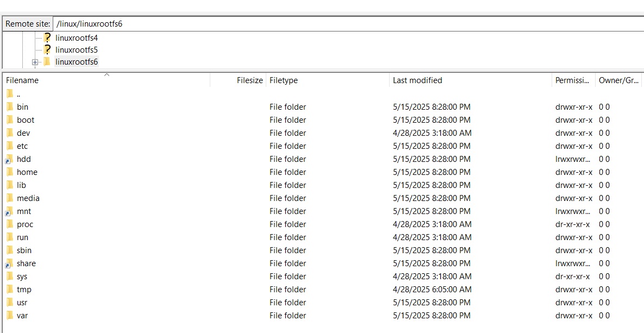Select linuxrootfs6 in the remote tree
The width and height of the screenshot is (644, 333).
[x=77, y=62]
